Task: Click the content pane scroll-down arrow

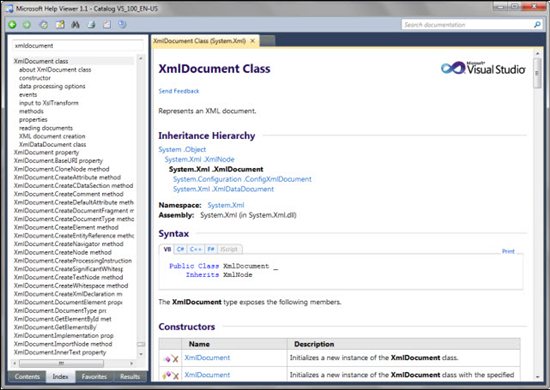Action: pyautogui.click(x=537, y=377)
